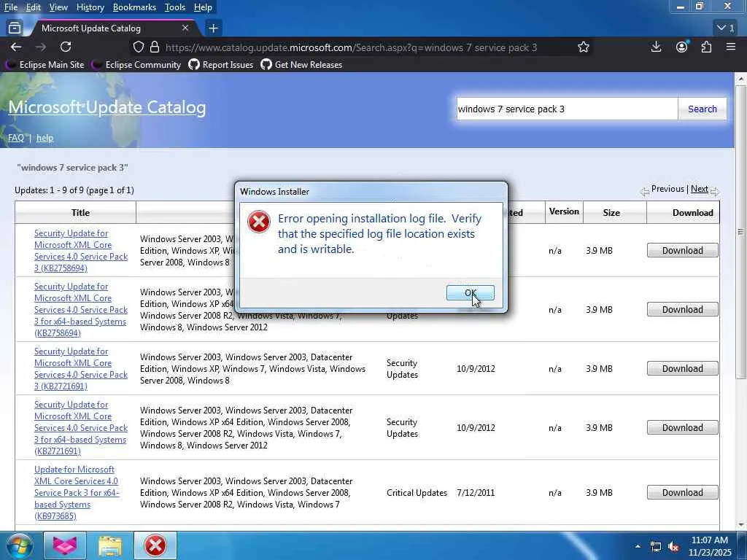Bookmark this page with the star

point(583,47)
